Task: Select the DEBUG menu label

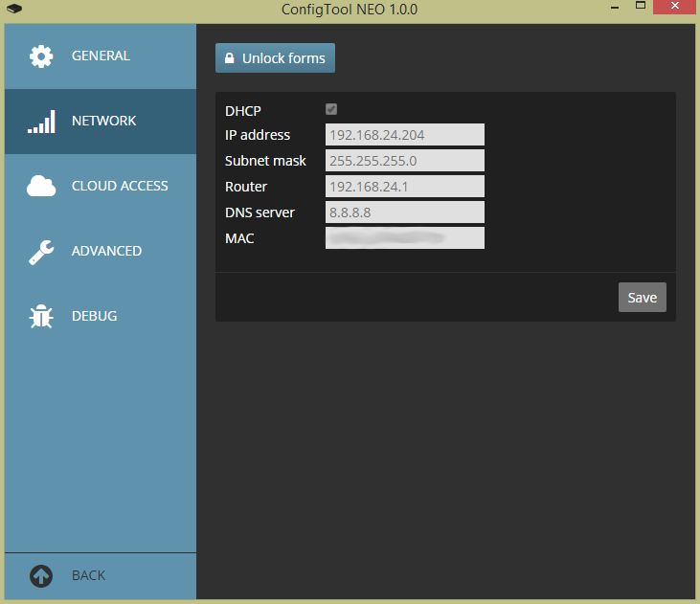Action: [x=94, y=317]
